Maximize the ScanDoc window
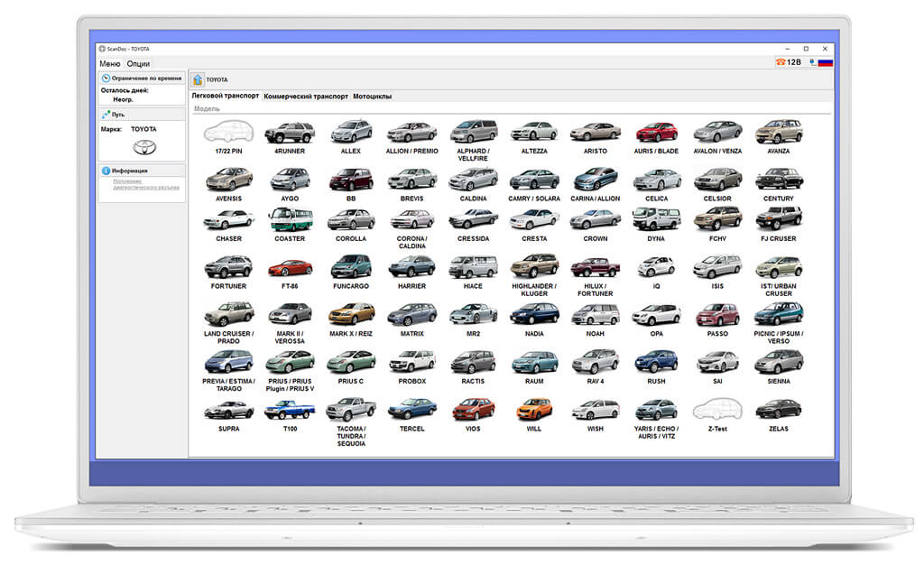Screen dimensions: 924x565 tap(806, 49)
